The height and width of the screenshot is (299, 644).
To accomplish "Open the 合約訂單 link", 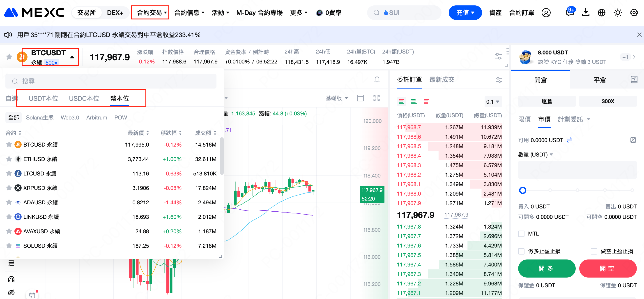I will tap(522, 12).
